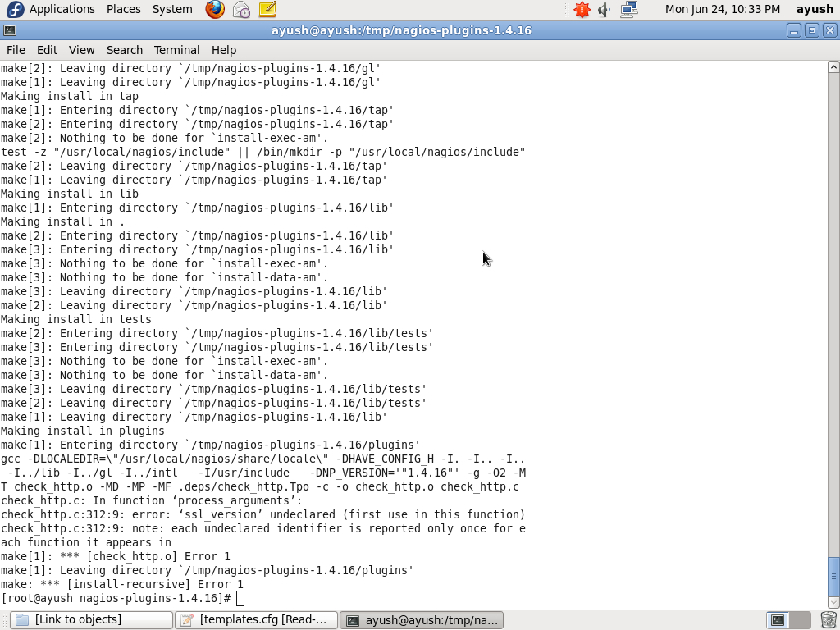Expand the Places menu
Viewport: 840px width, 630px height.
click(x=123, y=9)
